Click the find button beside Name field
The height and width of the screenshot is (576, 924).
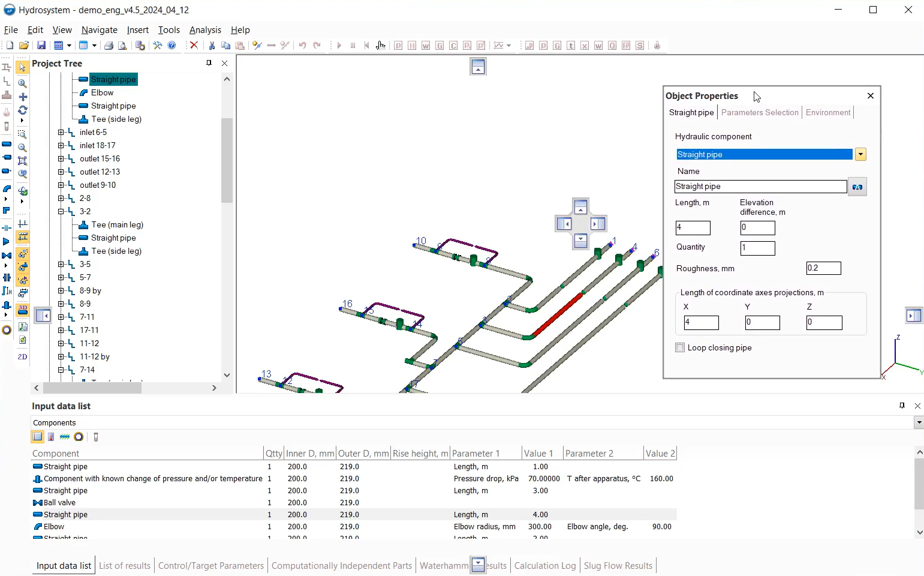tap(857, 187)
